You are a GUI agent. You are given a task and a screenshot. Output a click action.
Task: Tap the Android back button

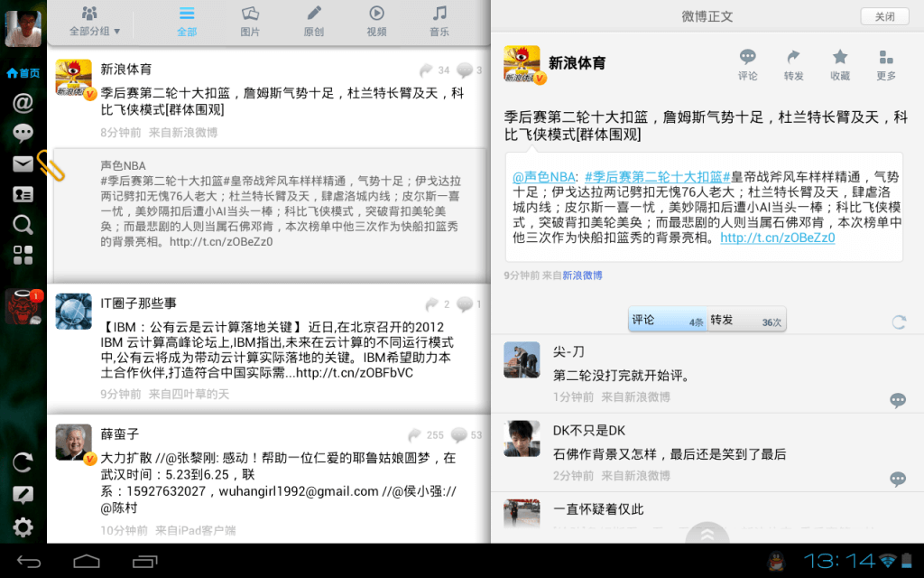29,562
